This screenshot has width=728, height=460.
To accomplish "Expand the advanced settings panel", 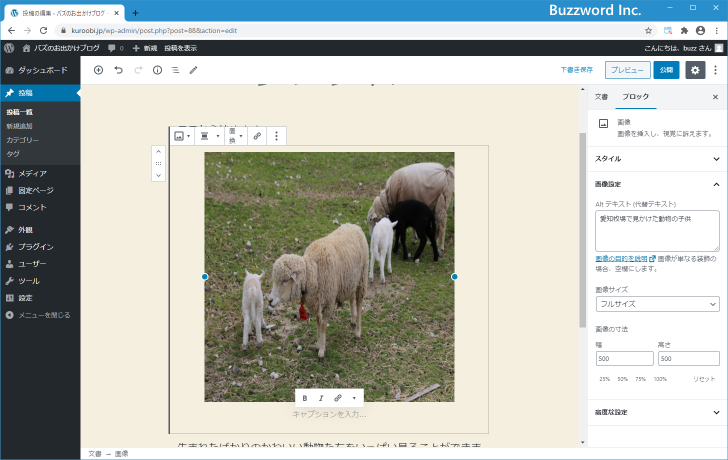I will tap(657, 412).
